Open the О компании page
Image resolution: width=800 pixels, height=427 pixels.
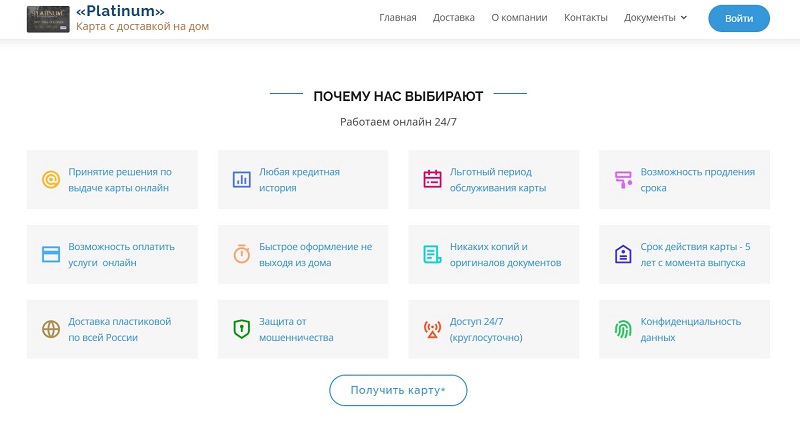[519, 18]
